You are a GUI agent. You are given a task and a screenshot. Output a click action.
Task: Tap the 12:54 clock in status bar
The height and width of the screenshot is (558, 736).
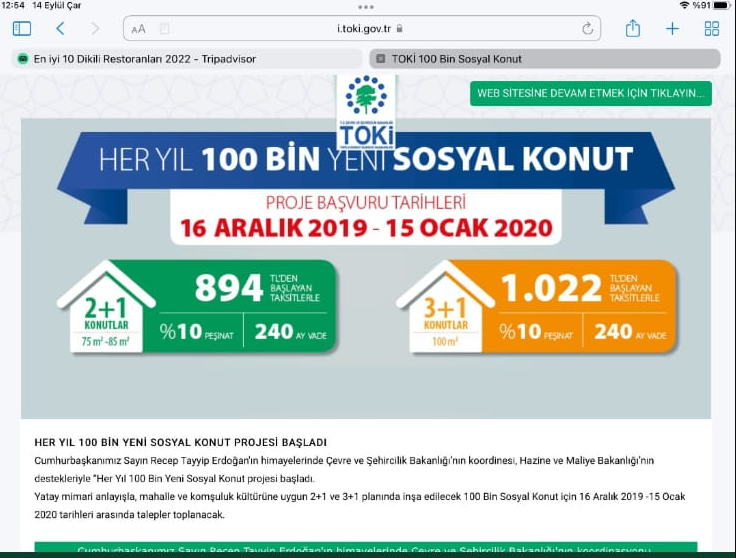[13, 5]
